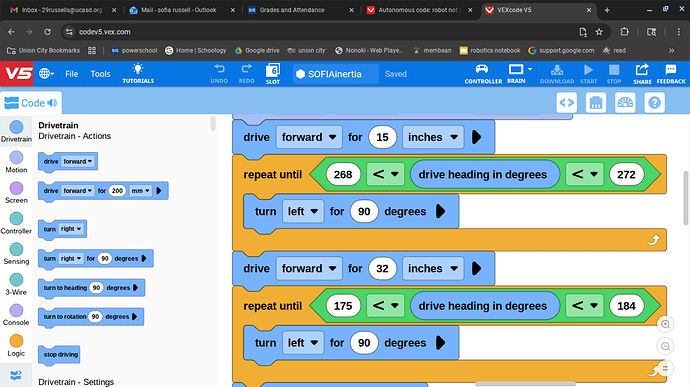This screenshot has height=387, width=690.
Task: Switch to Mail Outlook browser tab
Action: [x=181, y=10]
